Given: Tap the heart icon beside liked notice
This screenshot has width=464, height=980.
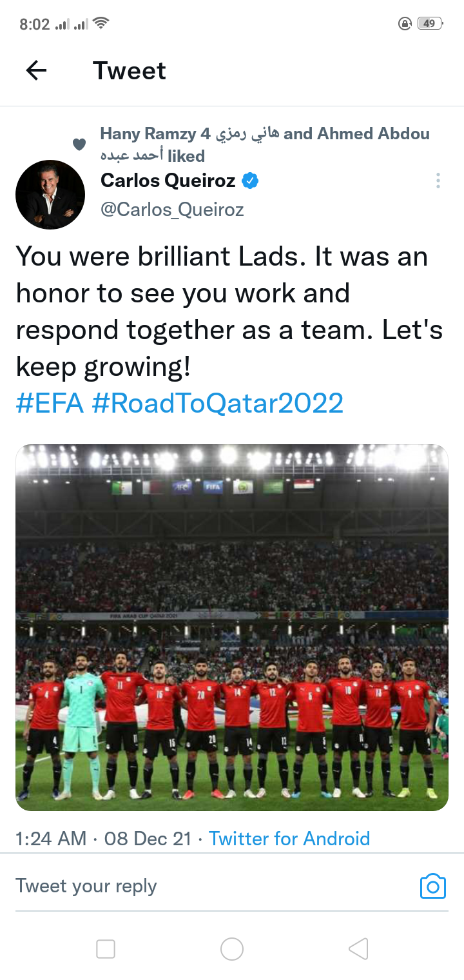Looking at the screenshot, I should pos(79,144).
